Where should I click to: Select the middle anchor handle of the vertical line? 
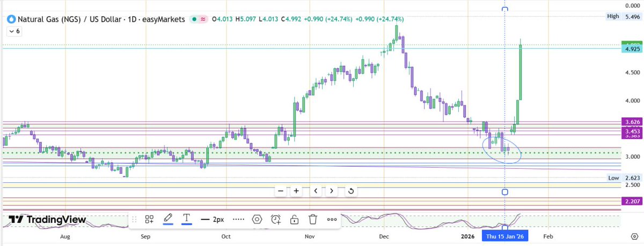504,192
